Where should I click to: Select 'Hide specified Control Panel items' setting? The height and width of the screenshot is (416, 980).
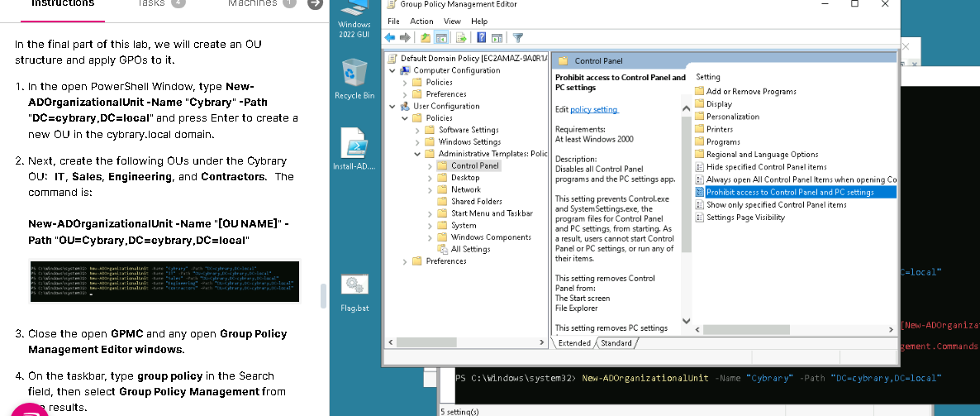click(x=766, y=167)
